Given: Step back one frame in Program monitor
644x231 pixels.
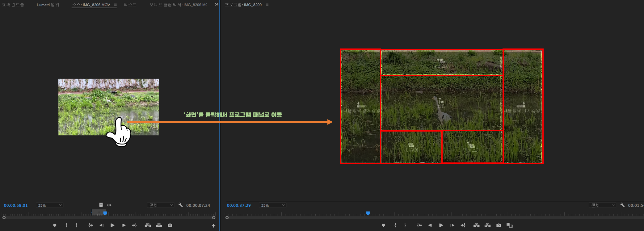Looking at the screenshot, I should coord(430,225).
